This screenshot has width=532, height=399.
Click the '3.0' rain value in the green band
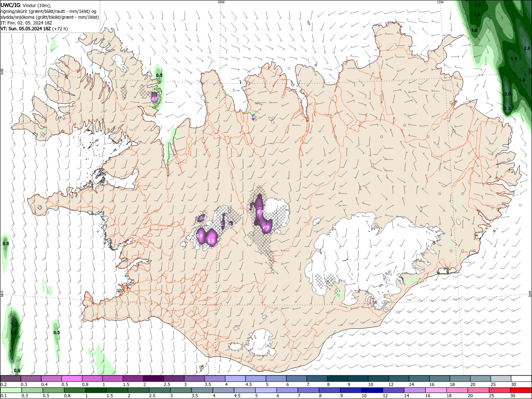(x=507, y=94)
